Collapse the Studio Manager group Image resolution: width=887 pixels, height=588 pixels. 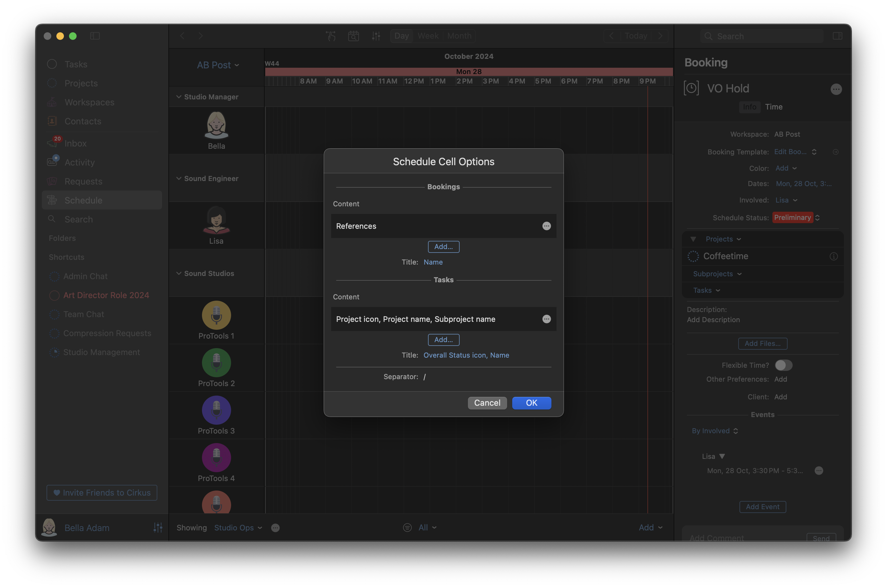179,97
